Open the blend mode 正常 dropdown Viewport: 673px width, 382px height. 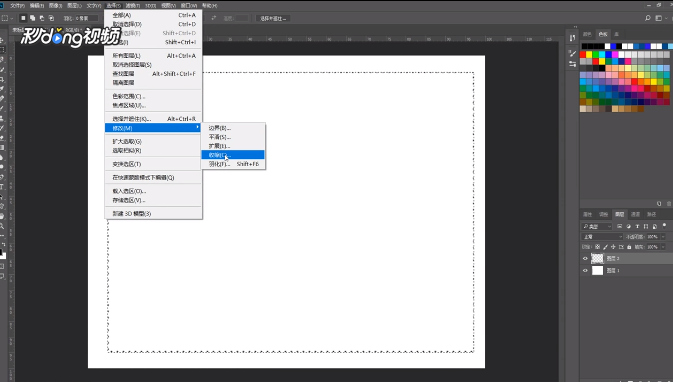pos(602,236)
